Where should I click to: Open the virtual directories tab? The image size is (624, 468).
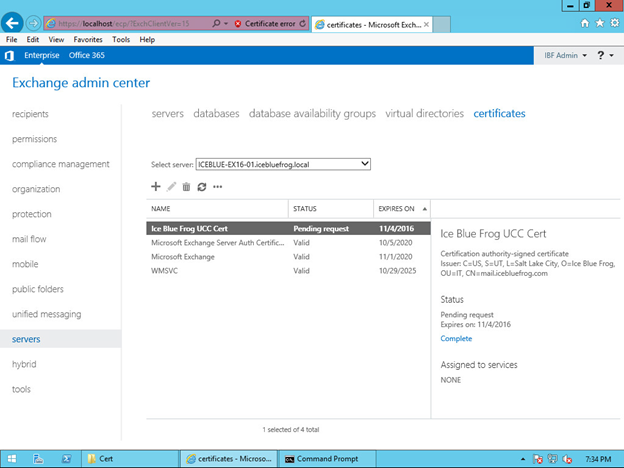click(424, 113)
